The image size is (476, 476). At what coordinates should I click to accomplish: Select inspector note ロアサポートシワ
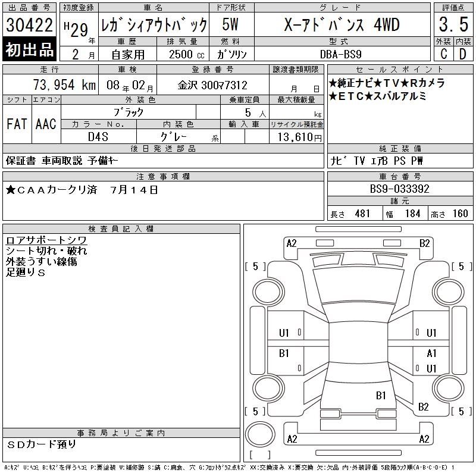[x=46, y=240]
